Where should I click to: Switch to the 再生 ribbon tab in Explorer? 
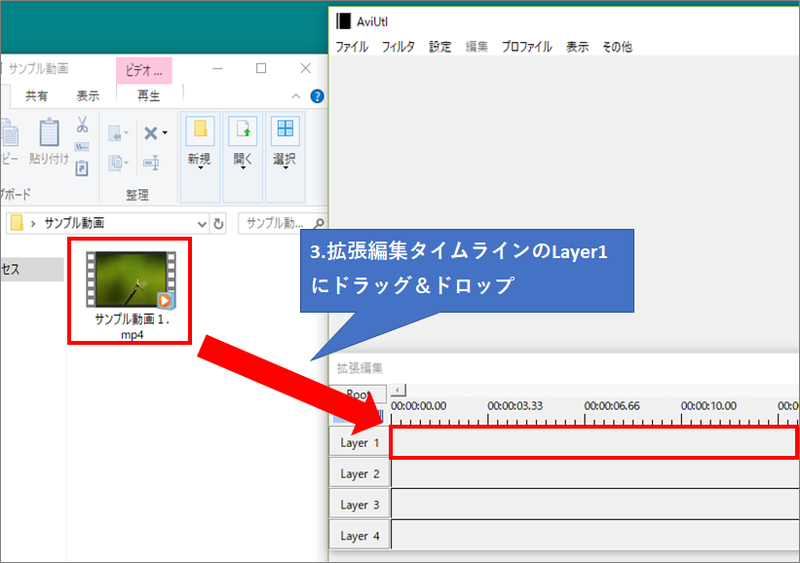pos(149,96)
